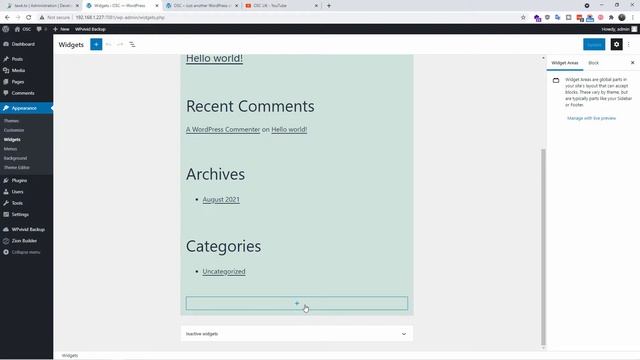Click the Widgets breadcrumb in the footer

tap(70, 356)
